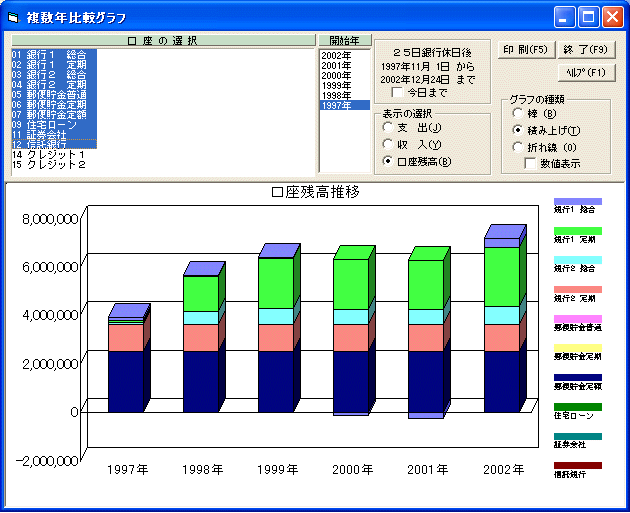Viewport: 630px width, 513px height.
Task: Select 2002年 in the start year list
Action: [x=336, y=55]
